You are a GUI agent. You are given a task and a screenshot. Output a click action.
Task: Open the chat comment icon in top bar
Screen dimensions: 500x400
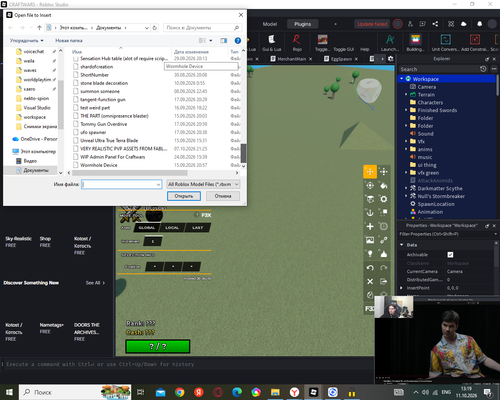(423, 24)
